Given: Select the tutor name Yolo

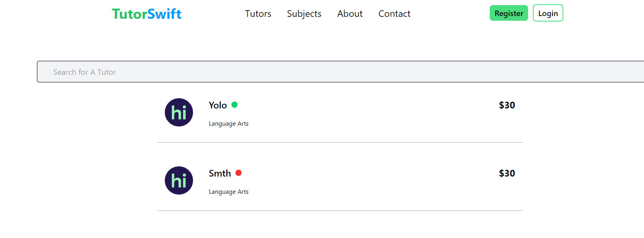Looking at the screenshot, I should 218,105.
